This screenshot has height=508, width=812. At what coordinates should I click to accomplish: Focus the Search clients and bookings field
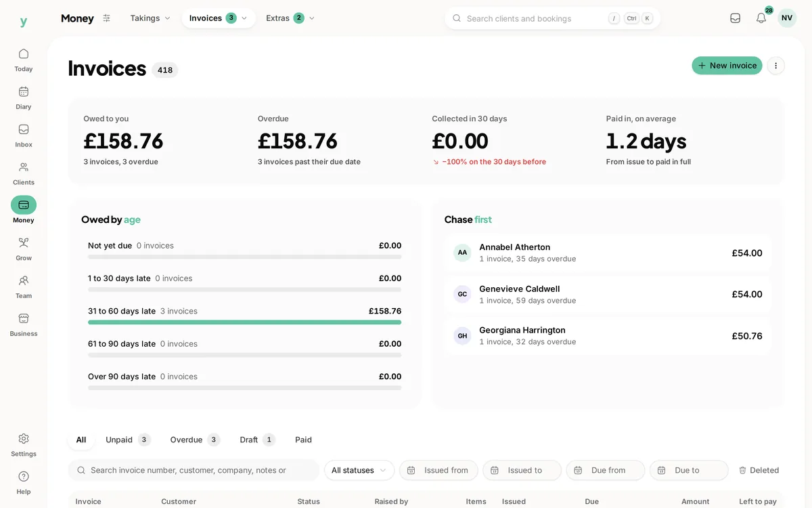click(x=552, y=18)
